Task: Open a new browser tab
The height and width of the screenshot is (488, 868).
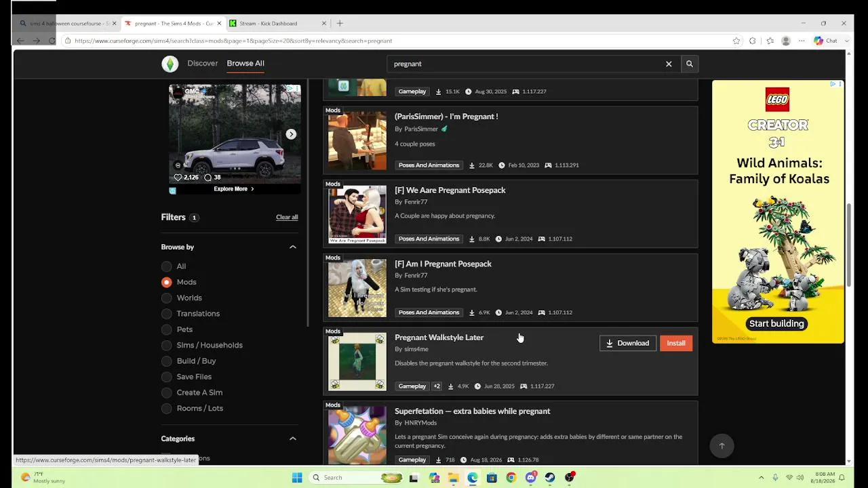Action: 340,23
